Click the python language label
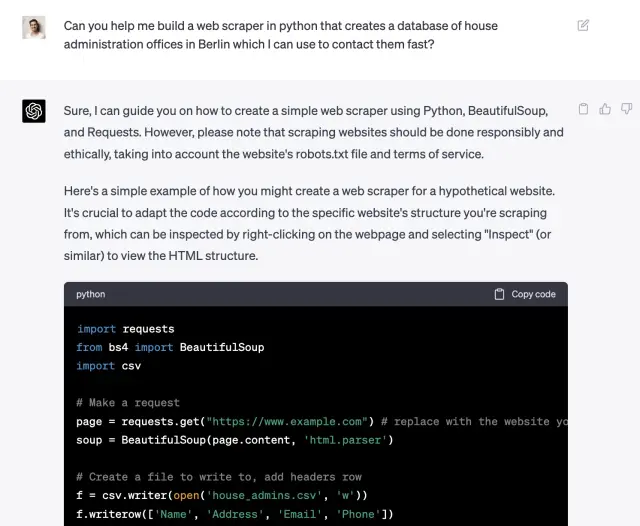The image size is (640, 526). (91, 294)
